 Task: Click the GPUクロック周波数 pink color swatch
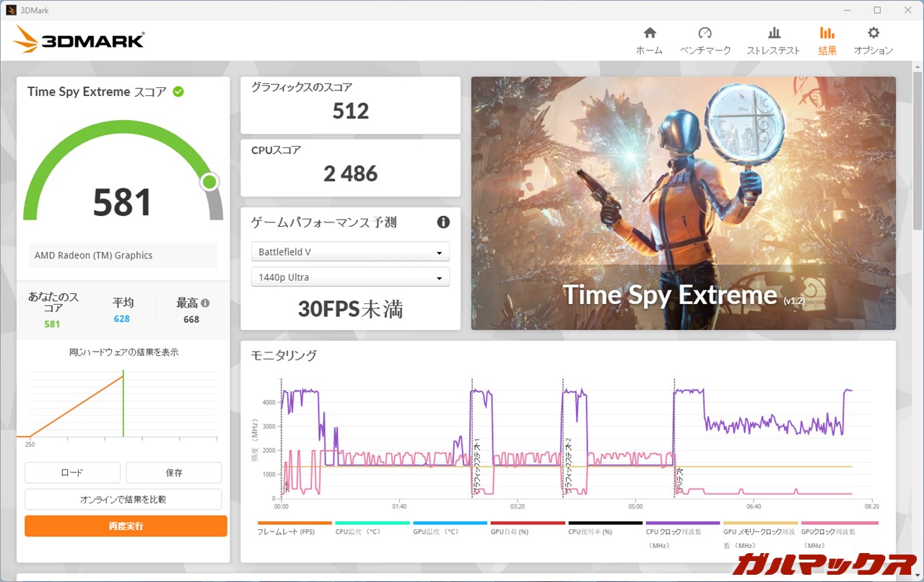pos(840,523)
